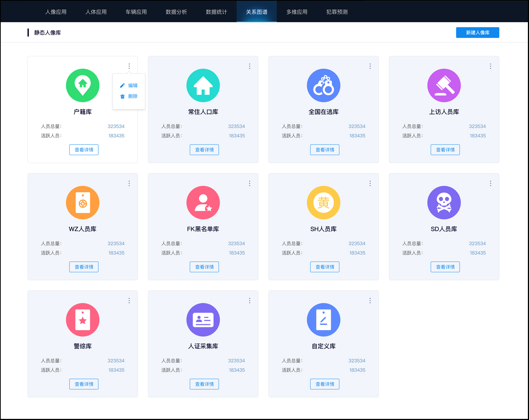View details of 常住人口库
This screenshot has height=420, width=529.
click(x=204, y=150)
